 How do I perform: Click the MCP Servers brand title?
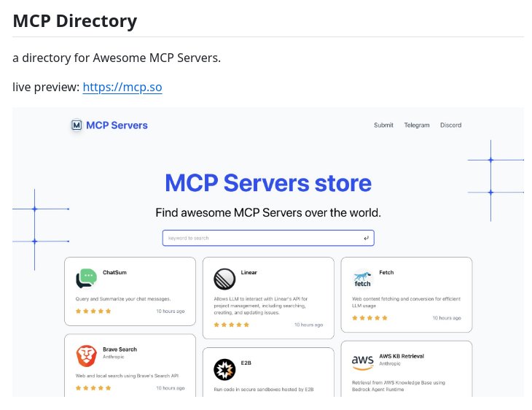point(117,125)
